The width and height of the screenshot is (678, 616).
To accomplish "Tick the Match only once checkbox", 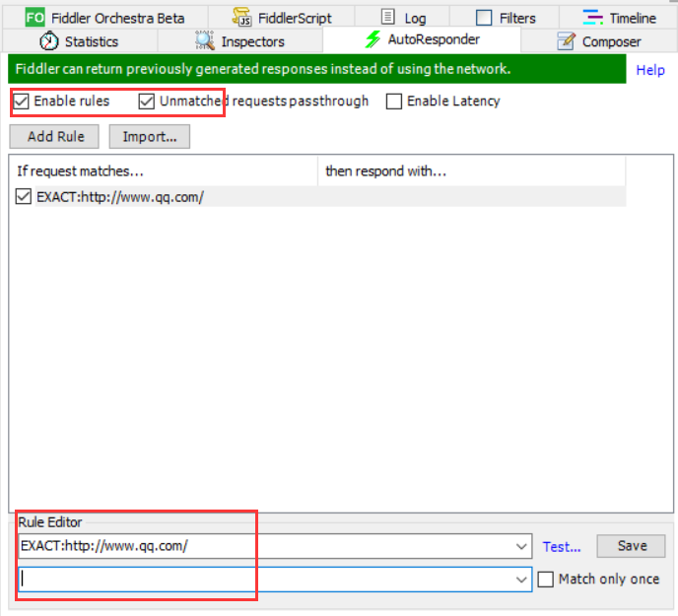I will click(546, 580).
